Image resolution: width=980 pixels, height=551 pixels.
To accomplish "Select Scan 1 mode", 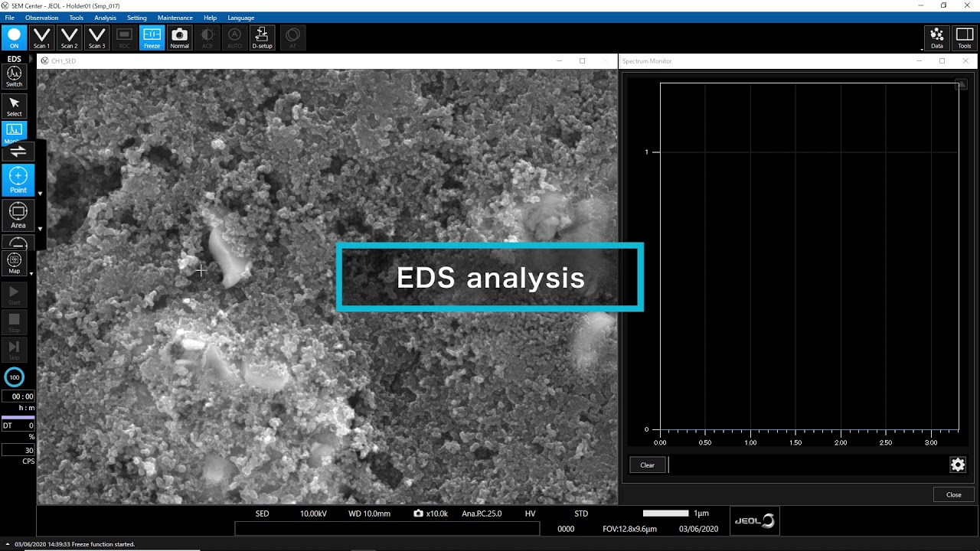I will (x=41, y=37).
